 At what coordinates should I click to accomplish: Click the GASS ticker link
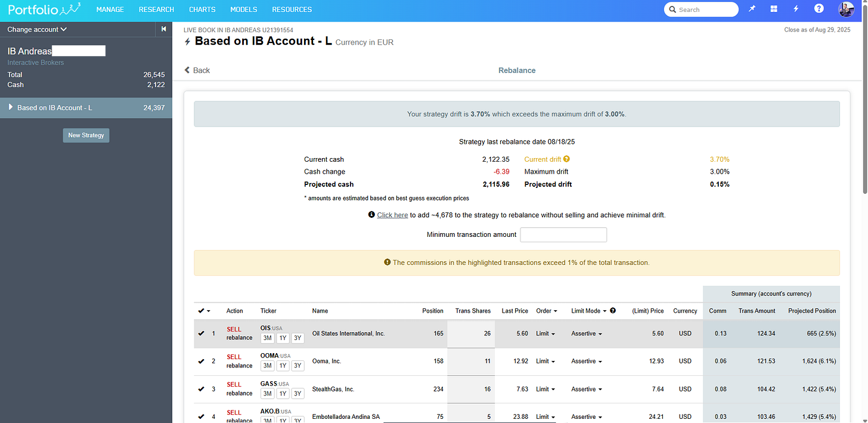point(269,384)
